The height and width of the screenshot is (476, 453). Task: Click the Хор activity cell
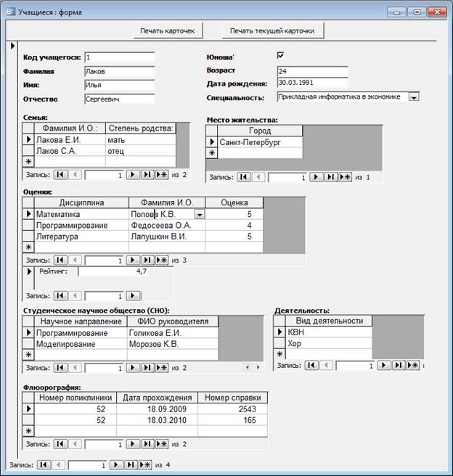329,343
